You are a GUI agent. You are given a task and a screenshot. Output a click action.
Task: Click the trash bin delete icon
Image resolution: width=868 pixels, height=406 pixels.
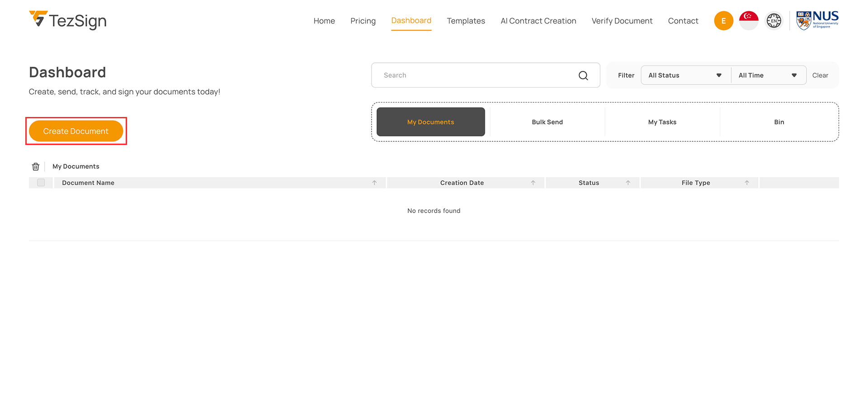(x=36, y=167)
